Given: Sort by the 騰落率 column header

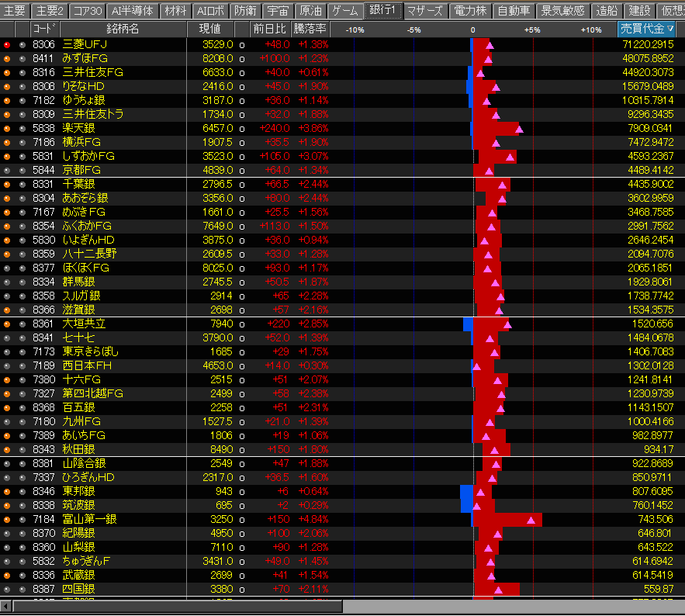Looking at the screenshot, I should click(310, 29).
